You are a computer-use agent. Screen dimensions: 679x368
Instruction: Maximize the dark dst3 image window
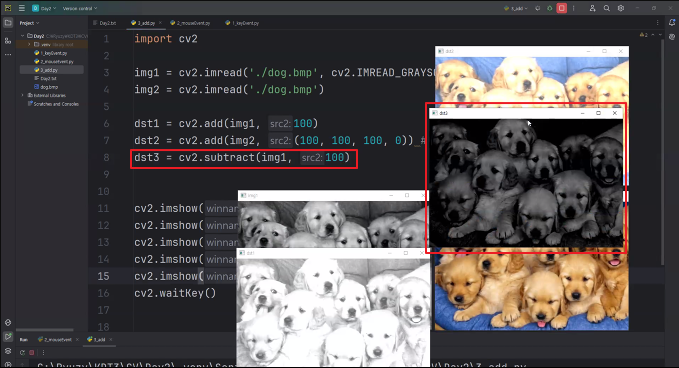(x=598, y=113)
